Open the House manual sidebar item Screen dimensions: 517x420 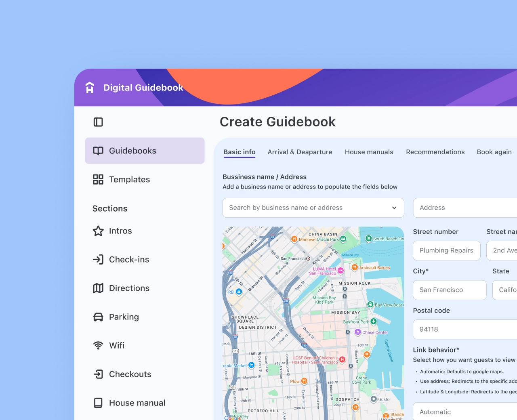[137, 403]
